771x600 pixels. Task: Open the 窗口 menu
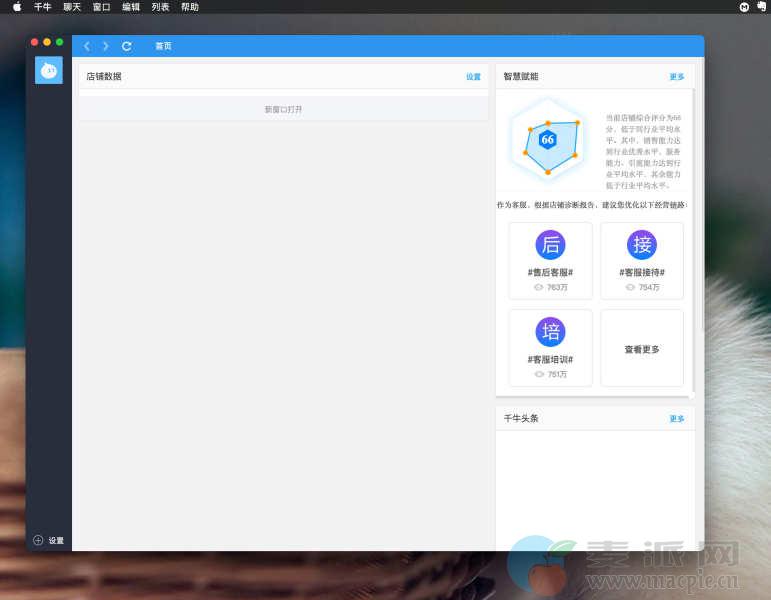(x=101, y=7)
